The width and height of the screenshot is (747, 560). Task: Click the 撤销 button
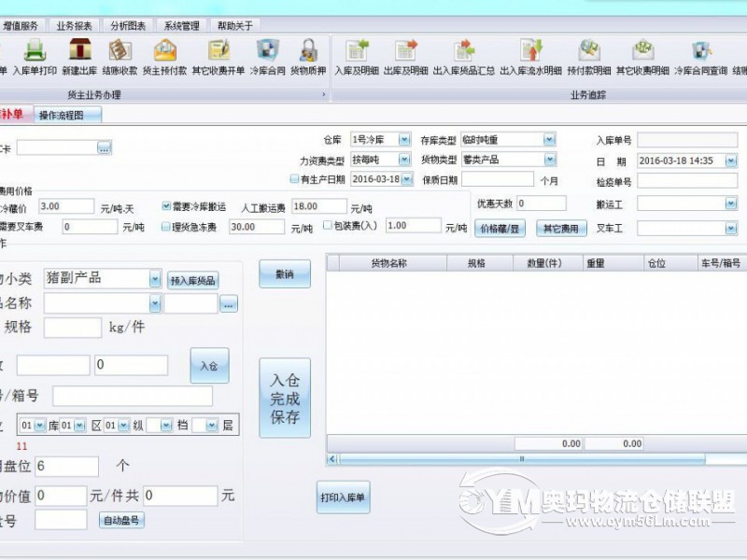(x=285, y=273)
